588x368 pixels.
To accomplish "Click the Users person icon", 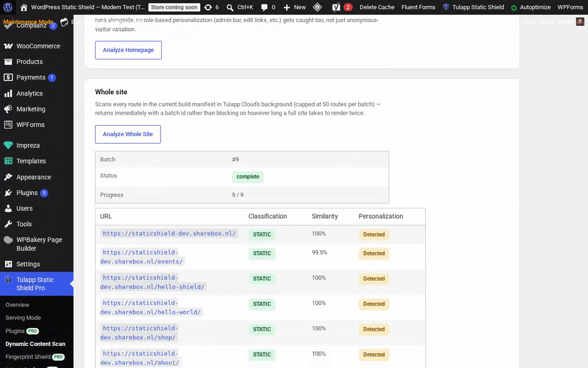I will (x=8, y=209).
